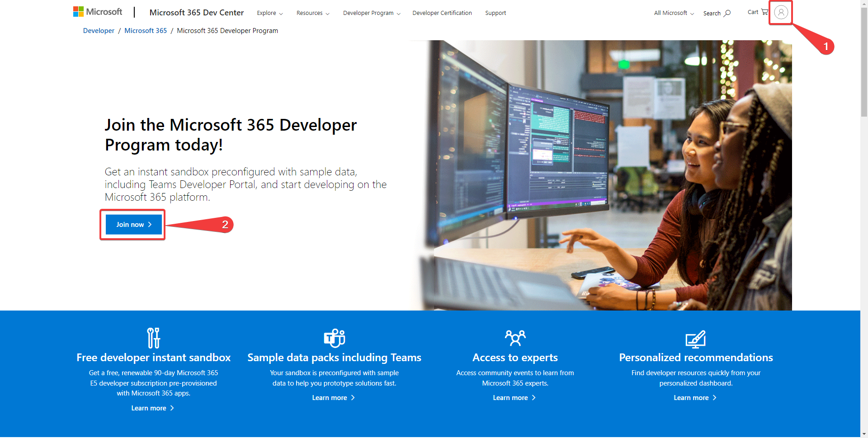
Task: Open the user account sign-in icon
Action: tap(781, 12)
